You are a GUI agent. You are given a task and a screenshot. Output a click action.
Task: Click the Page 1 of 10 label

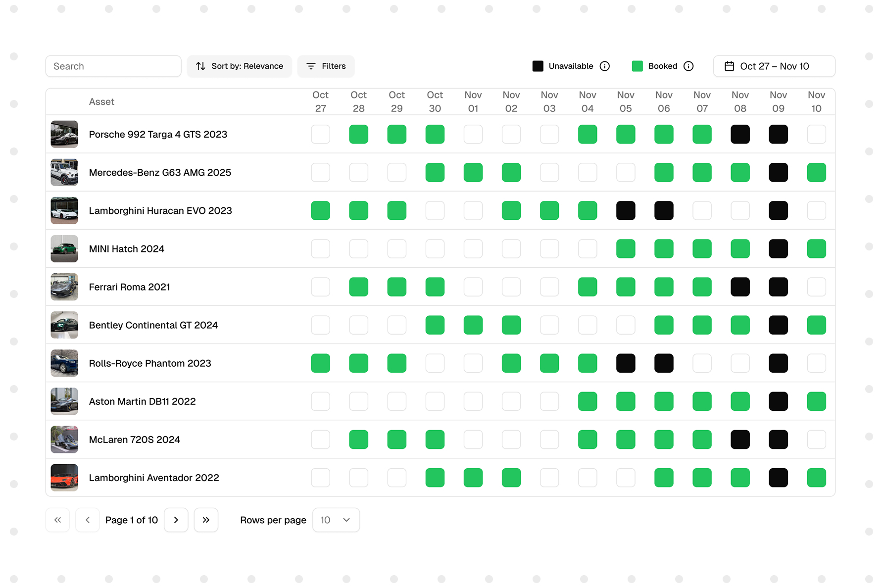[x=132, y=520]
